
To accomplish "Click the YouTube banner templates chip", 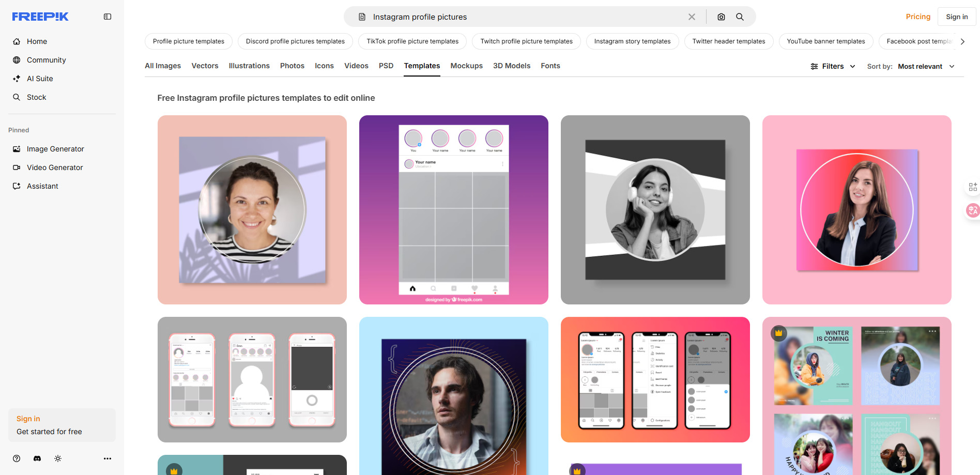I will [x=826, y=41].
